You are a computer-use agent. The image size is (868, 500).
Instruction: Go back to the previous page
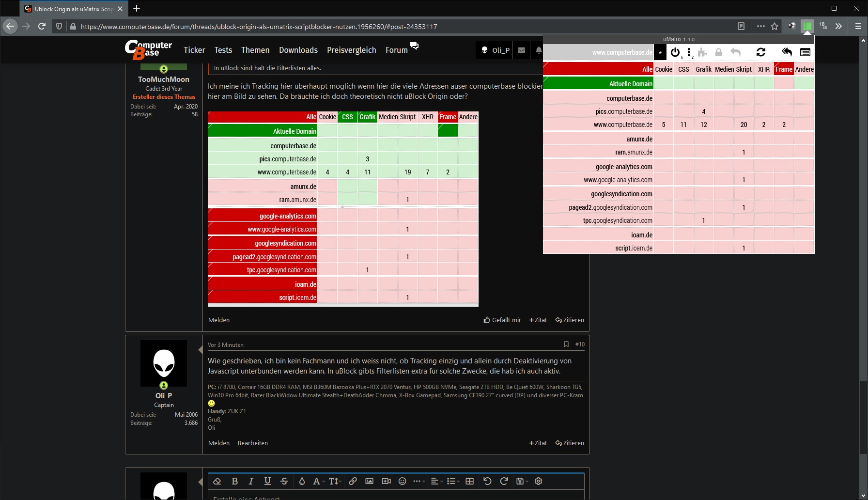tap(10, 26)
